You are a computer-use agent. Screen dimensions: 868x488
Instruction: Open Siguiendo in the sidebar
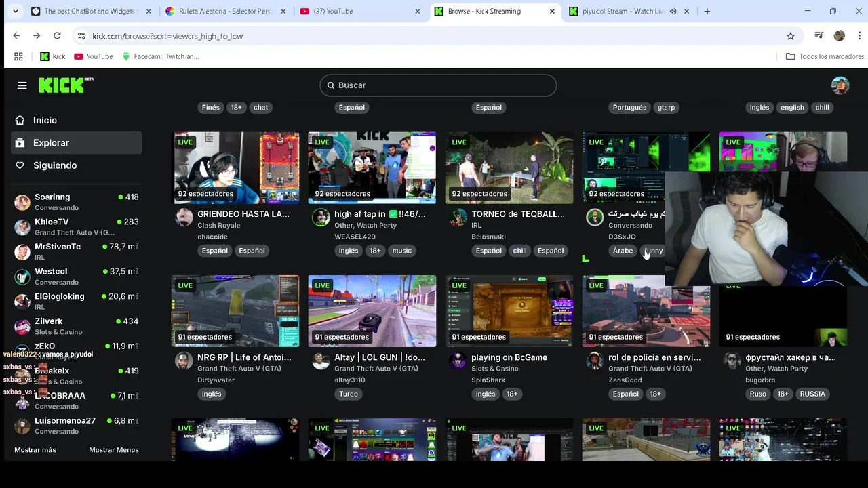click(77, 165)
